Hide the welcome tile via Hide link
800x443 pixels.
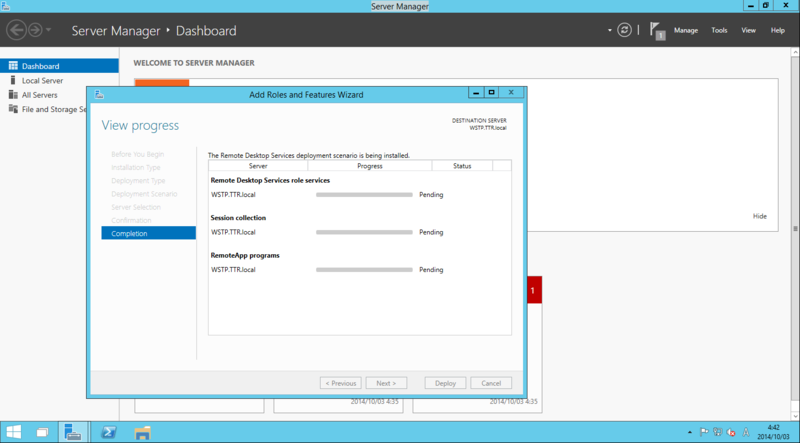760,216
